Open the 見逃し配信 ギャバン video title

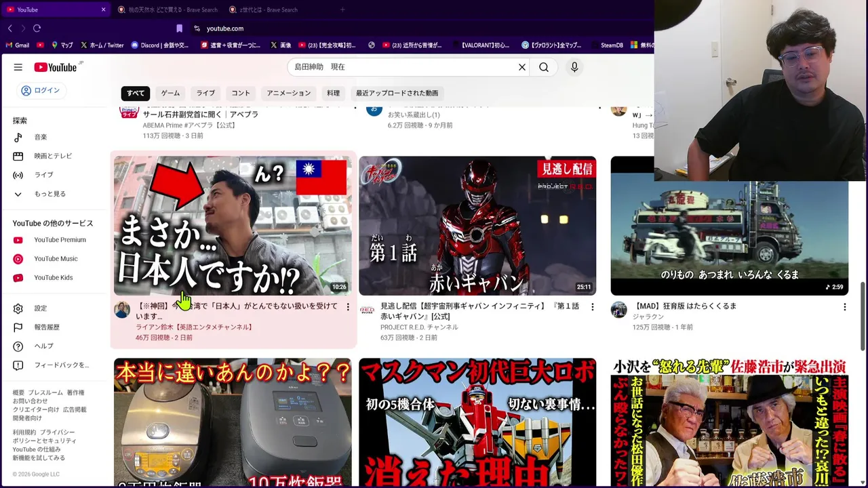coord(480,311)
